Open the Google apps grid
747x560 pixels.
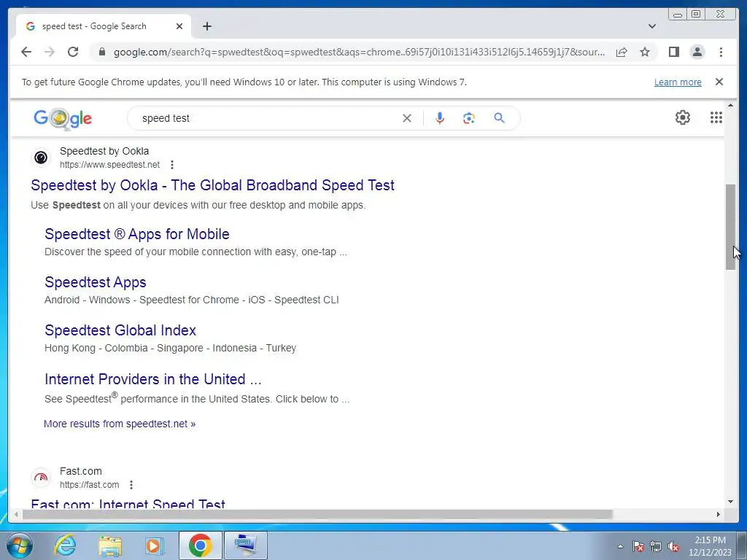click(716, 117)
